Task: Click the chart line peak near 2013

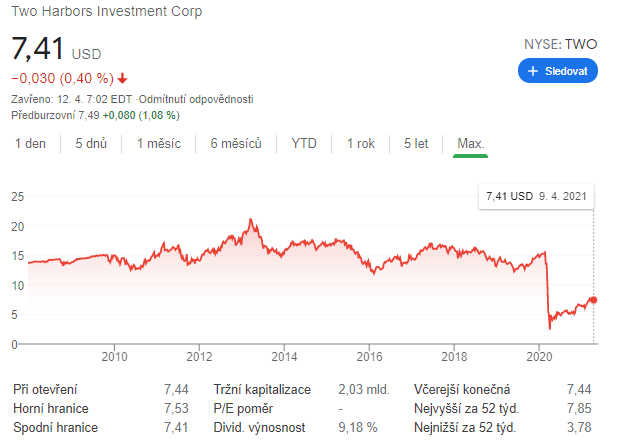Action: [x=251, y=221]
